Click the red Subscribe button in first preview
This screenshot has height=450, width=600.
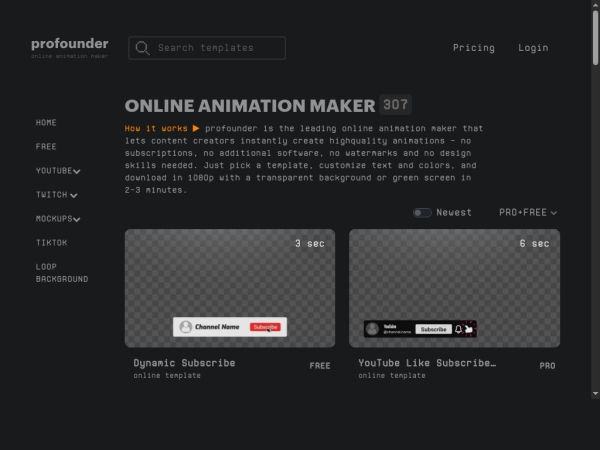coord(265,327)
